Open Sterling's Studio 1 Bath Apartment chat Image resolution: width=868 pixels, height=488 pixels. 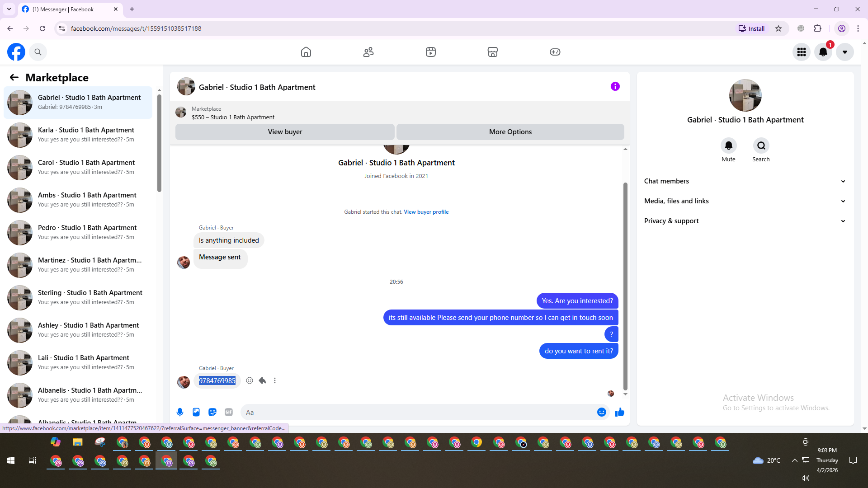click(78, 298)
